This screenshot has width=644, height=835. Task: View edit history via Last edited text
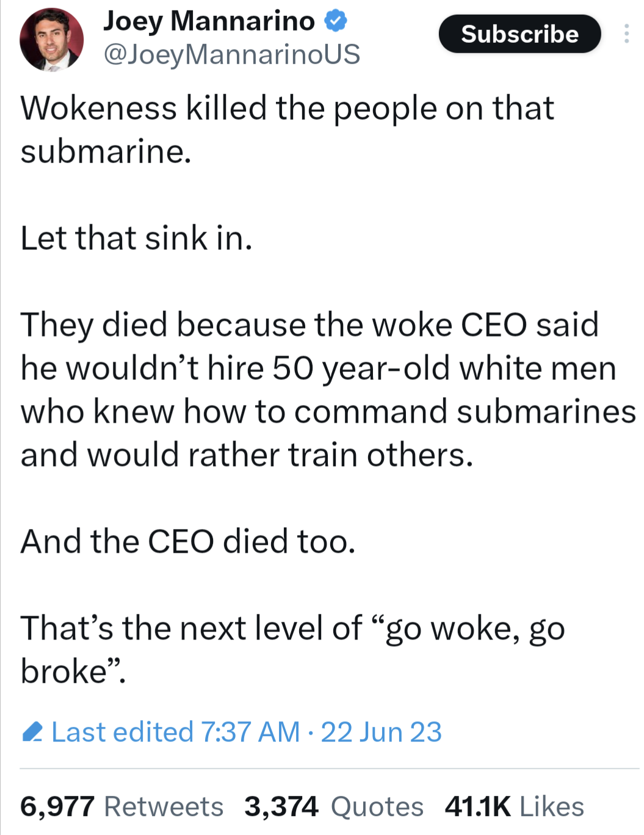click(x=123, y=732)
